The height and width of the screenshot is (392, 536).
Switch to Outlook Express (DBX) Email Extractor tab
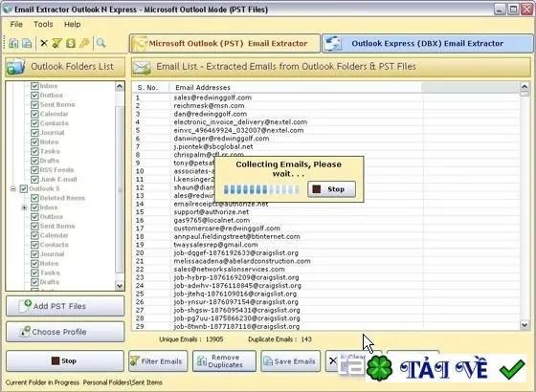pos(427,43)
